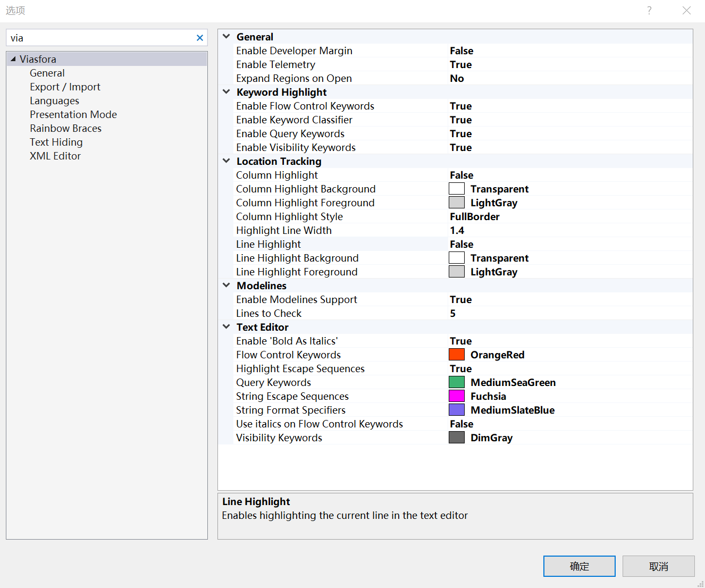Select Column Highlight Style FullBorder value
Image resolution: width=705 pixels, height=588 pixels.
point(475,216)
